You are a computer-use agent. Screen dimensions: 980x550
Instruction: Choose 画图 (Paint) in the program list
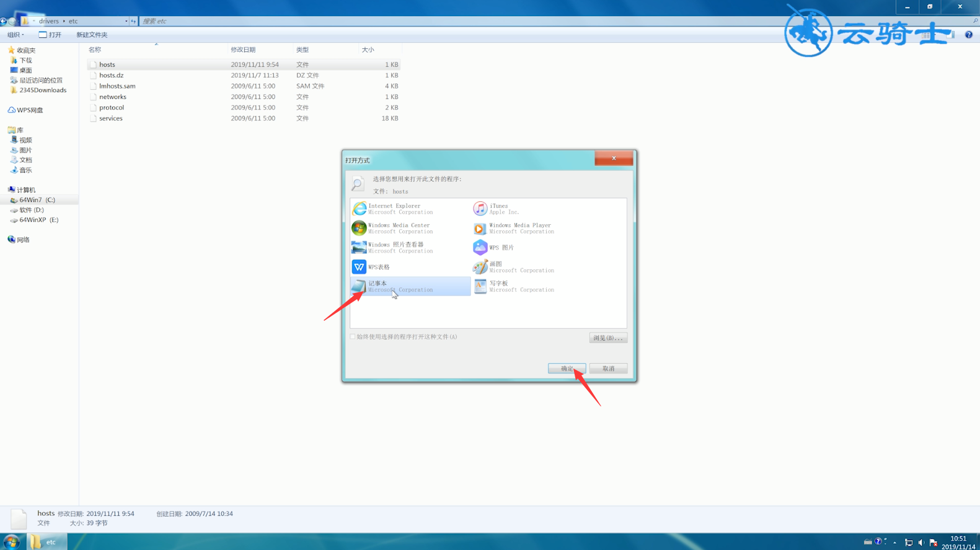pos(532,267)
